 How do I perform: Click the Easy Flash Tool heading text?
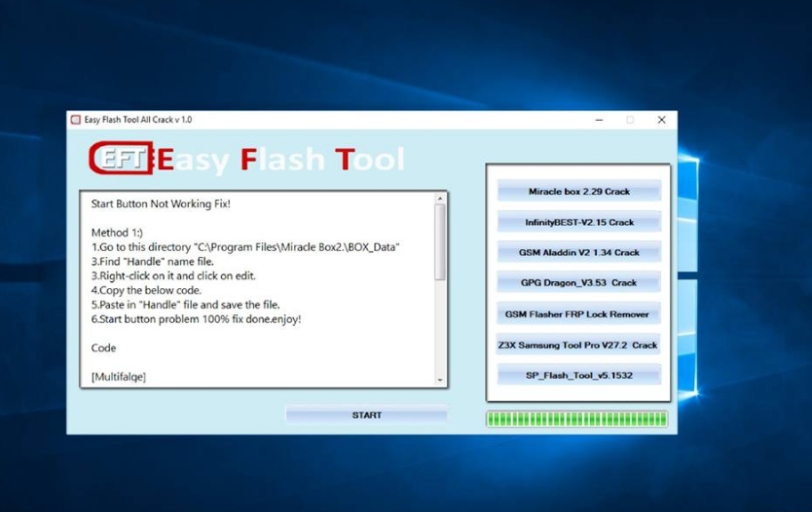tap(280, 160)
